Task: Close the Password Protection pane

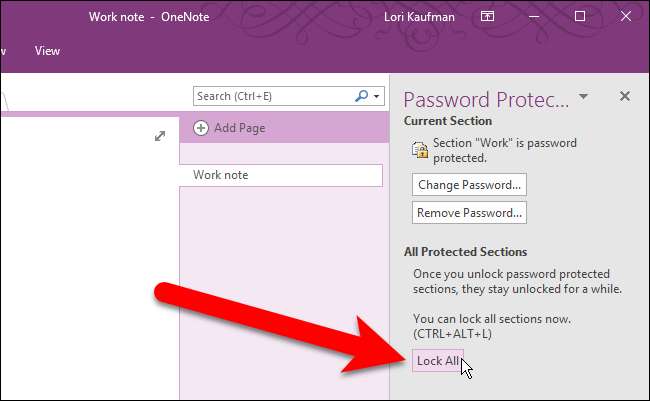Action: click(625, 96)
